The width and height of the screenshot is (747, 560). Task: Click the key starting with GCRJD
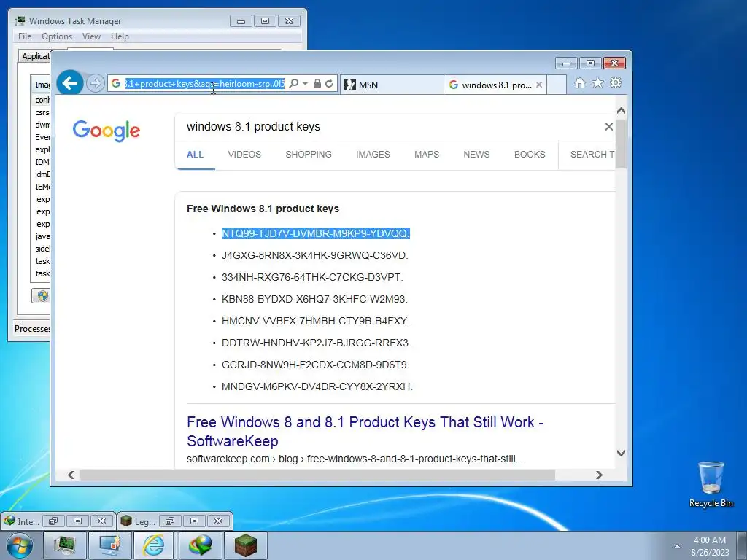click(315, 365)
